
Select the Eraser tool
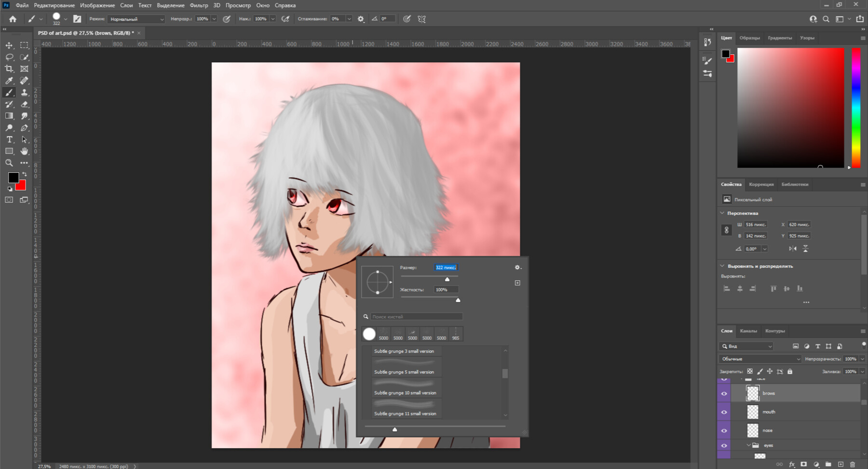[x=24, y=104]
